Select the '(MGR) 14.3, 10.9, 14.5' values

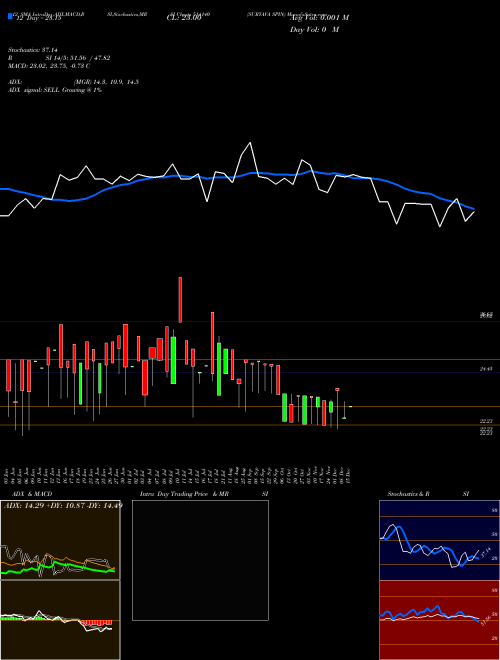click(106, 82)
